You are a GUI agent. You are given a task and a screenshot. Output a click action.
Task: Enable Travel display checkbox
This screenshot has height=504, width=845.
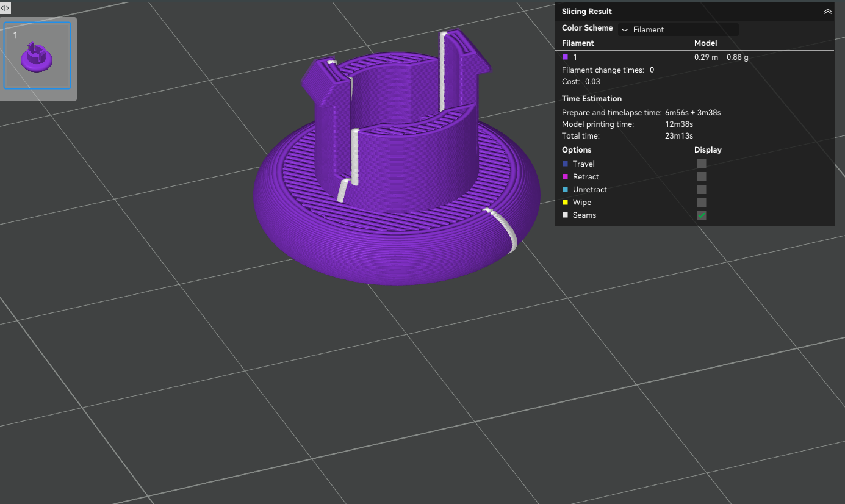click(702, 164)
